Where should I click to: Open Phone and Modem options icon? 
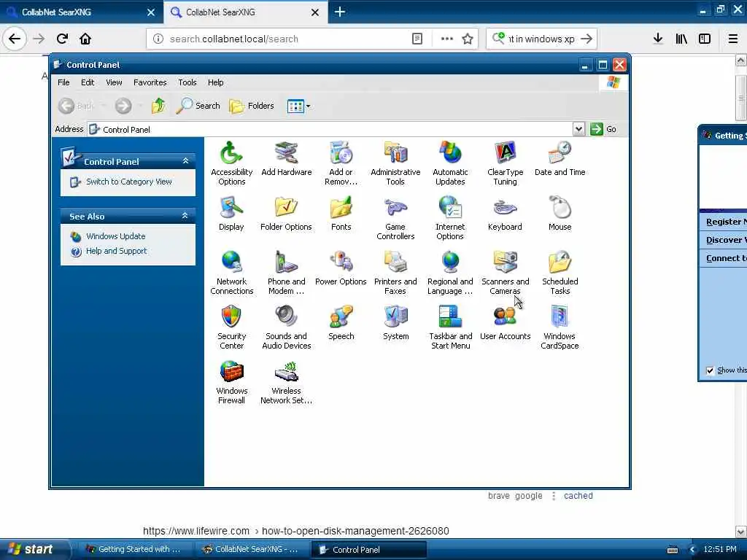pos(286,273)
